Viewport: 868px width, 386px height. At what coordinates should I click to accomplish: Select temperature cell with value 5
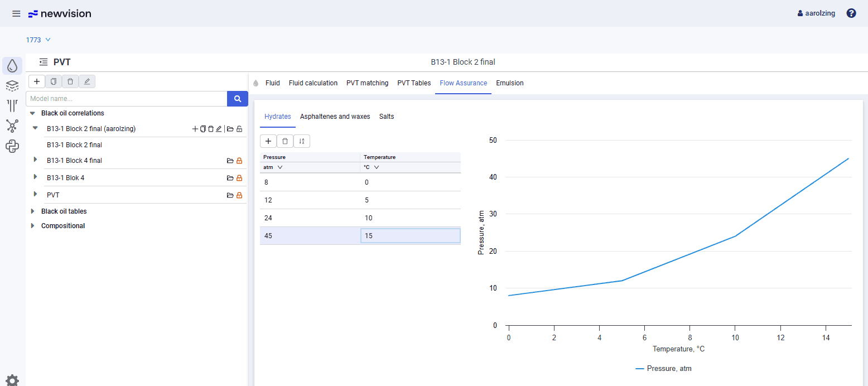coord(411,200)
